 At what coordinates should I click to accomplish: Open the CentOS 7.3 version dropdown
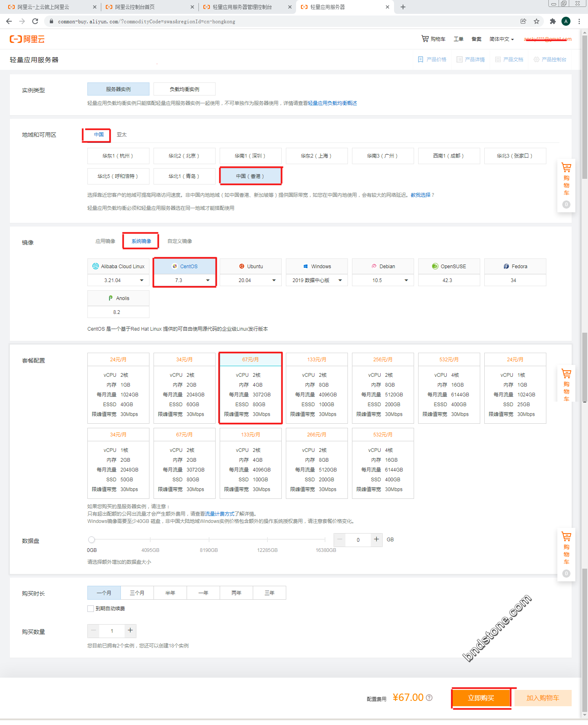pos(185,280)
